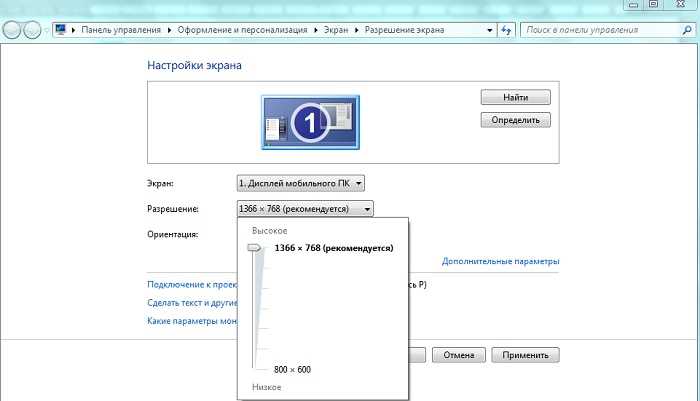
Task: Click the magnifier icon in search box
Action: pos(687,30)
